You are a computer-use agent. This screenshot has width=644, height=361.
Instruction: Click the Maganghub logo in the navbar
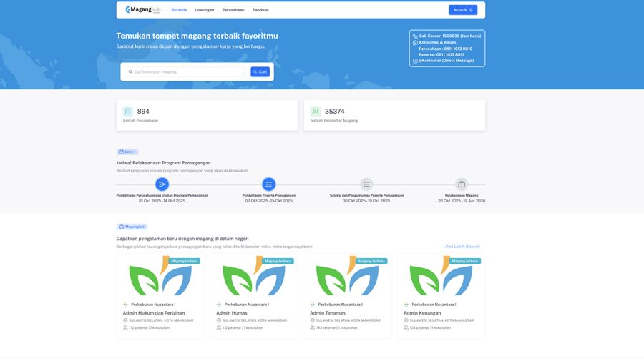(142, 10)
